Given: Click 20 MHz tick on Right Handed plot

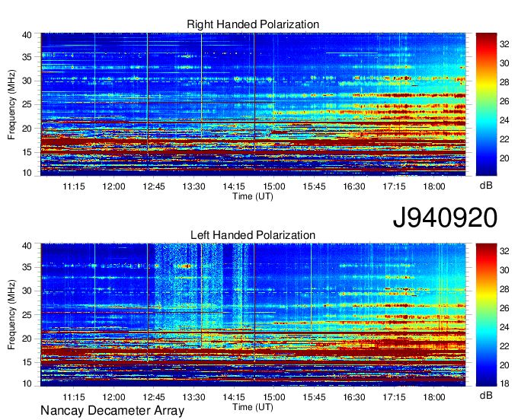Looking at the screenshot, I should click(27, 129).
